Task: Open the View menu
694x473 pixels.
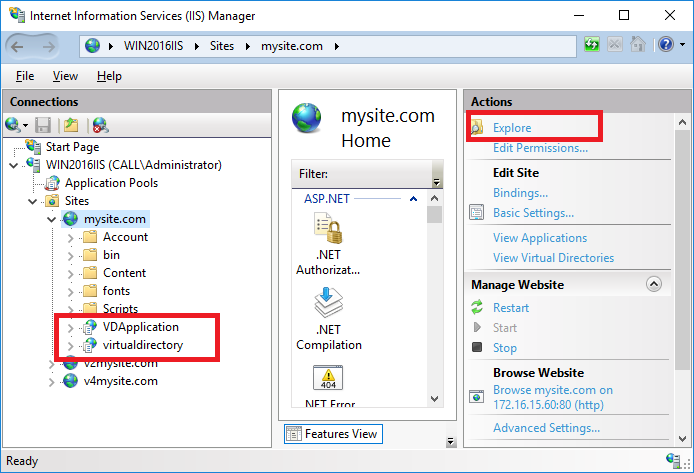Action: [65, 76]
